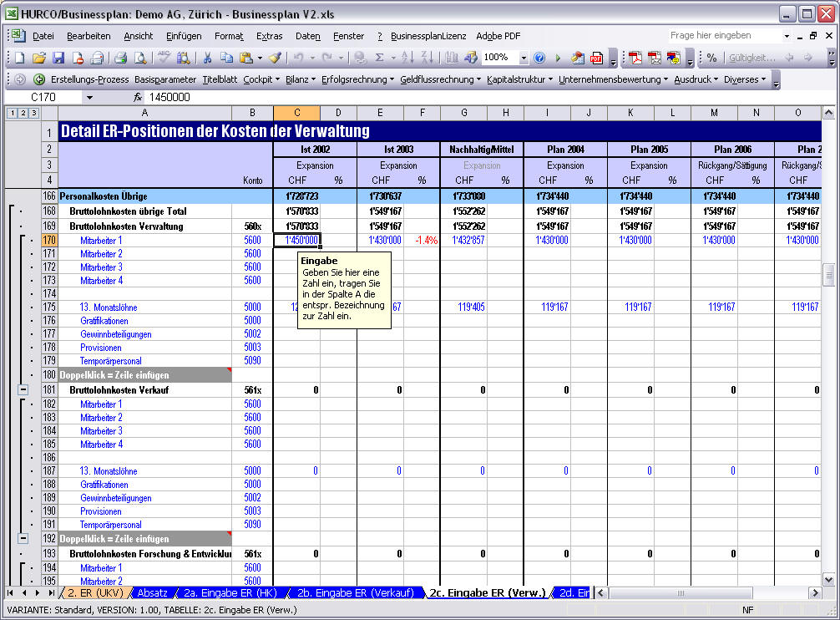Click the formula bar showing 1450000
The height and width of the screenshot is (620, 840).
[482, 98]
